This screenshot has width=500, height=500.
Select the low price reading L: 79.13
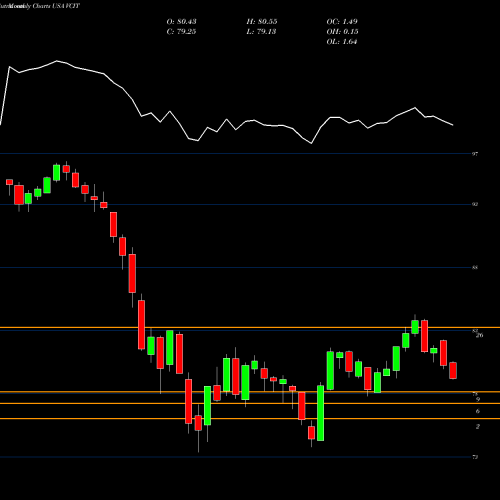[x=262, y=32]
